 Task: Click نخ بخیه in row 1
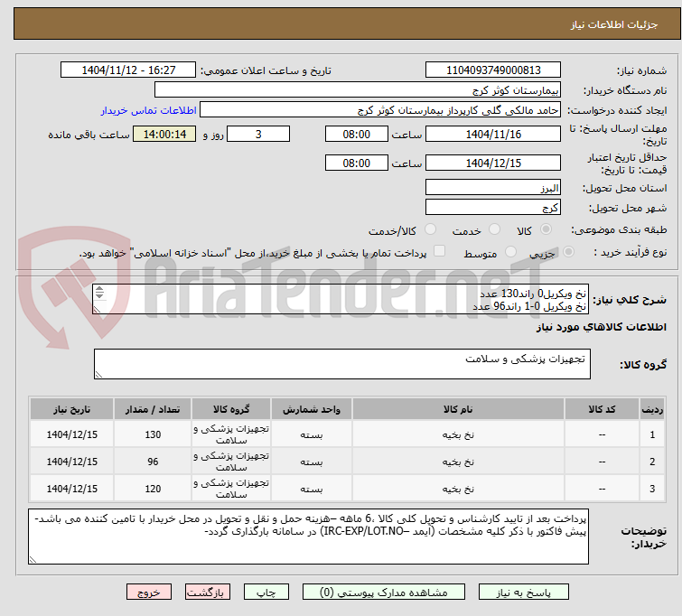tap(458, 434)
